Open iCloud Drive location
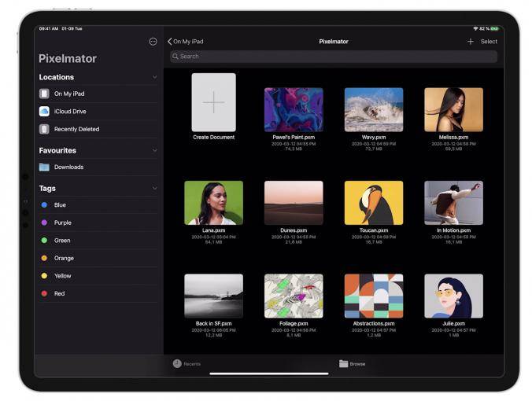 point(98,111)
